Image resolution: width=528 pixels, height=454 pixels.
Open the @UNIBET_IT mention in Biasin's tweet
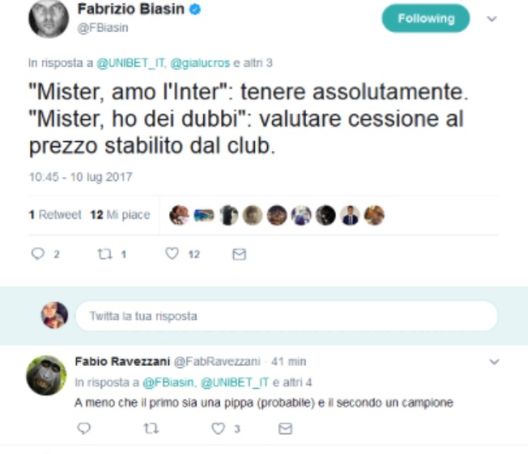tap(131, 63)
